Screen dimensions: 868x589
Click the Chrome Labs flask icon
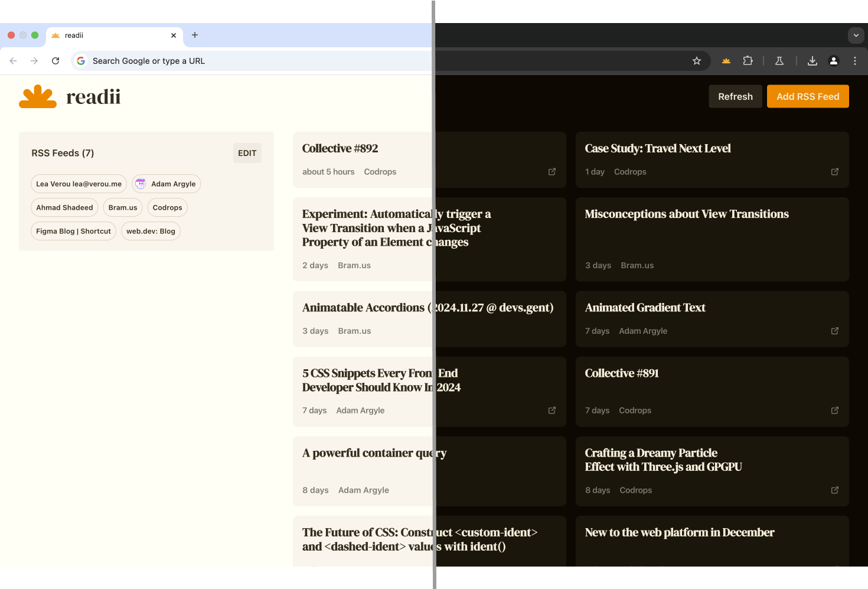pos(779,60)
